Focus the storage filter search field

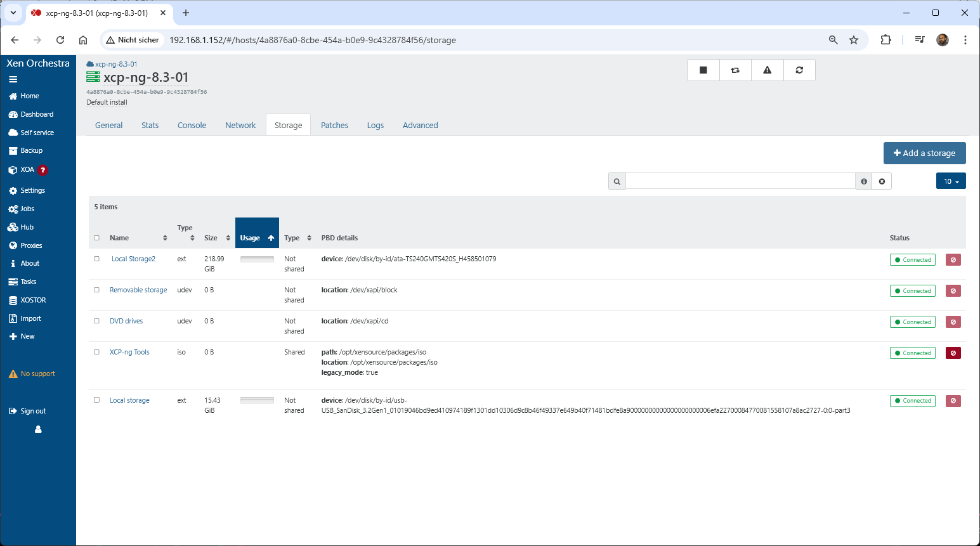click(740, 181)
